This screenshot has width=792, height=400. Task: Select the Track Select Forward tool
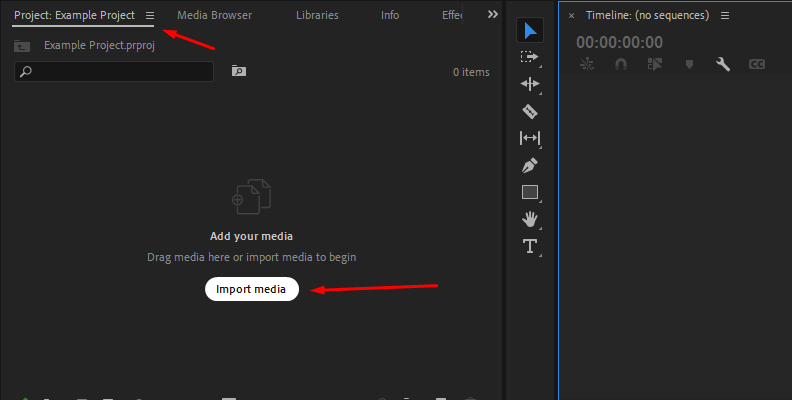pos(530,58)
